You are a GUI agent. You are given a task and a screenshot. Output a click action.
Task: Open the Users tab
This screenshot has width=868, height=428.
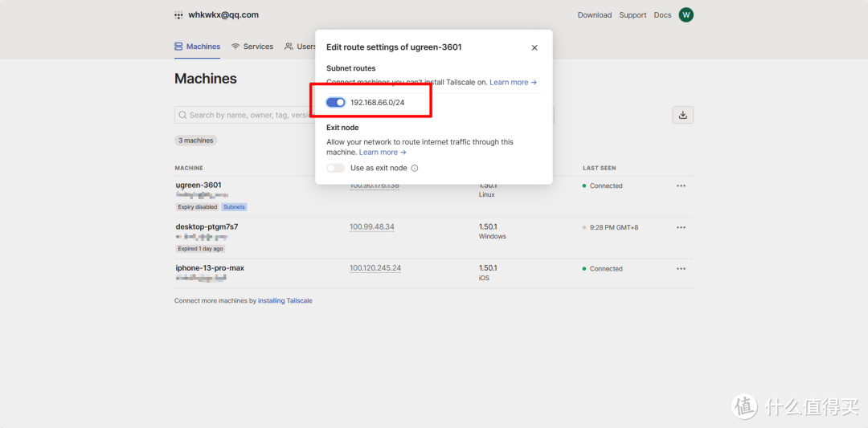tap(301, 47)
